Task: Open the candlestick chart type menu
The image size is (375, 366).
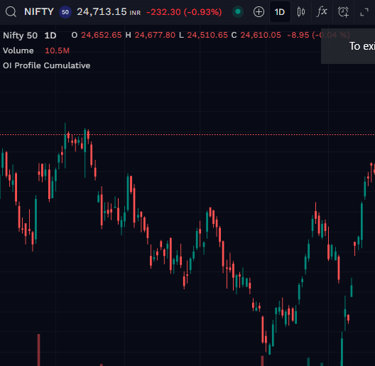Action: point(301,12)
